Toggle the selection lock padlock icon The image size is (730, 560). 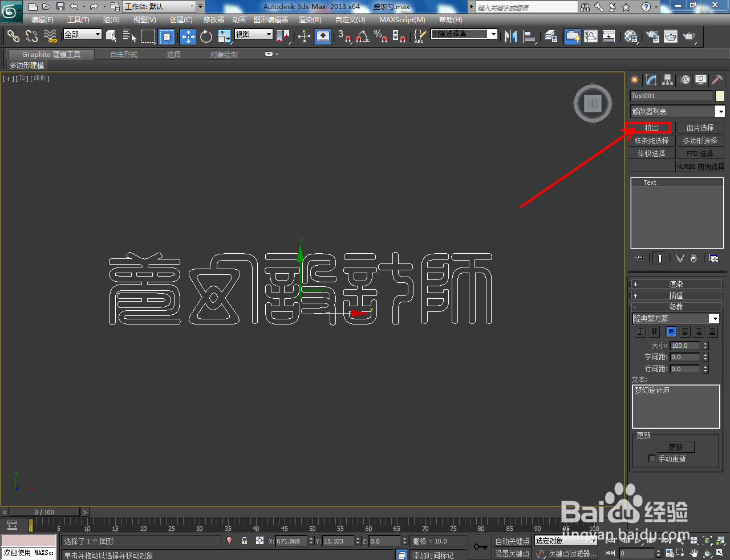244,541
